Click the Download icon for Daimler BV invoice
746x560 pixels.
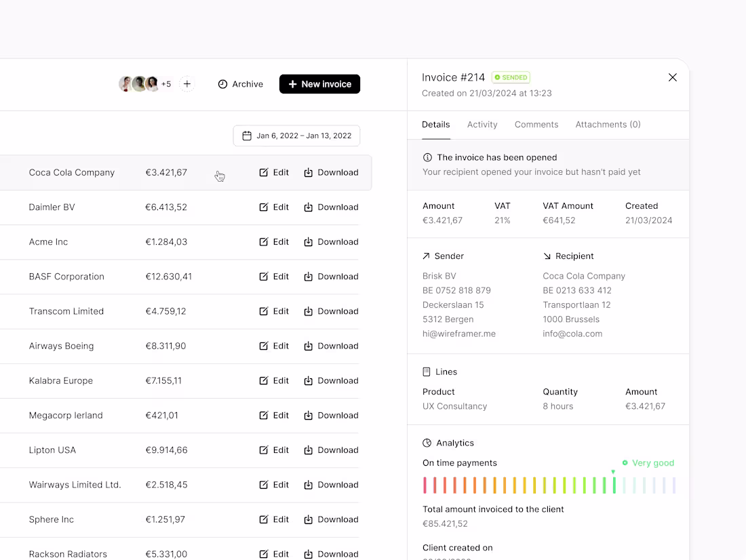click(309, 207)
